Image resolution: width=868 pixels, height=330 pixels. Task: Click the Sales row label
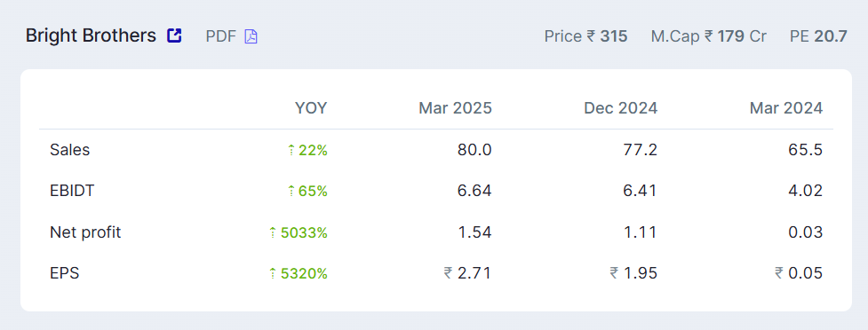pyautogui.click(x=70, y=150)
